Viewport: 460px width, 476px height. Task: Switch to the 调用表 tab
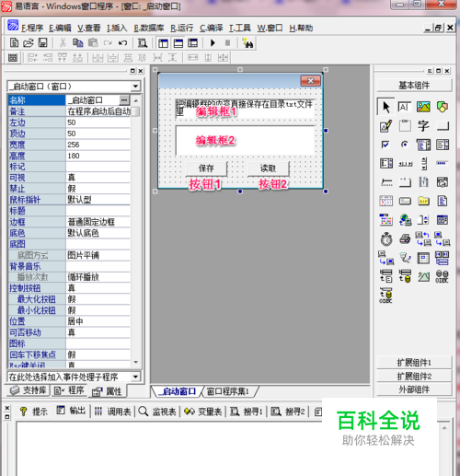(112, 412)
